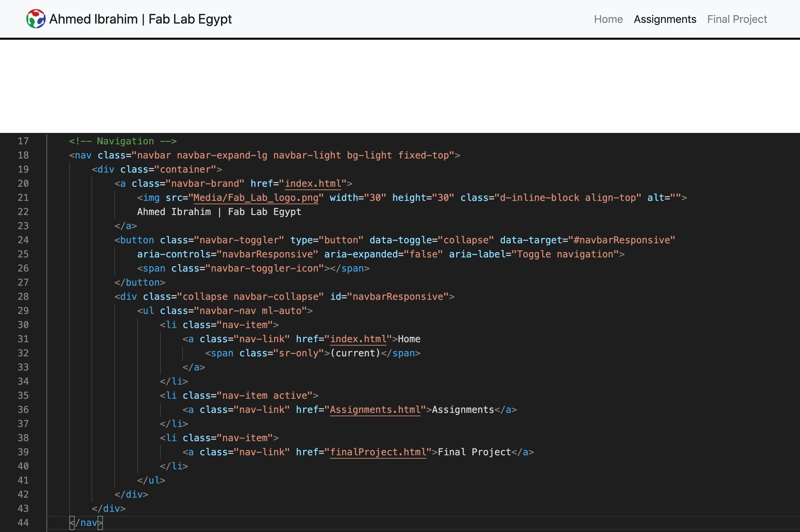Click 'Toggle navigation' aria-label value
800x532 pixels.
(565, 254)
